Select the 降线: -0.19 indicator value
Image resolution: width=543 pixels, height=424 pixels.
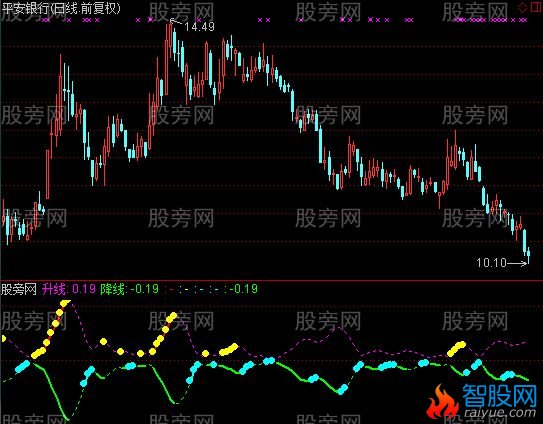129,289
